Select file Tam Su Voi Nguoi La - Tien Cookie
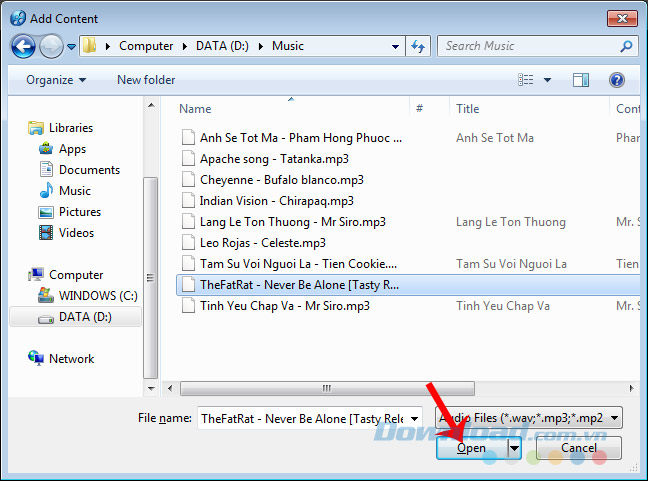648x481 pixels. tap(298, 264)
